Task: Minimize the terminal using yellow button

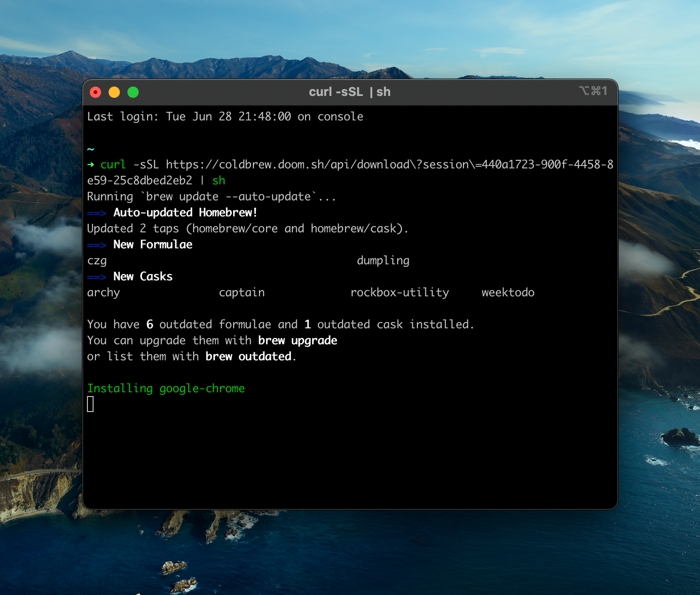Action: coord(114,92)
